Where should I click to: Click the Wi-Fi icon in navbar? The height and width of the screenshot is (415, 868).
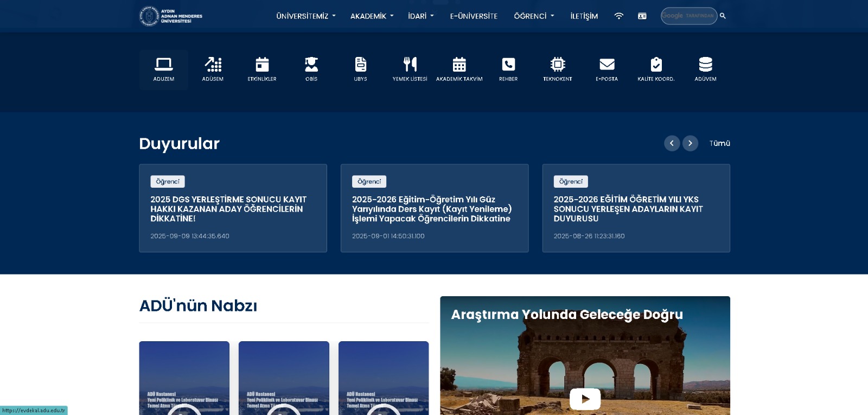click(x=618, y=16)
